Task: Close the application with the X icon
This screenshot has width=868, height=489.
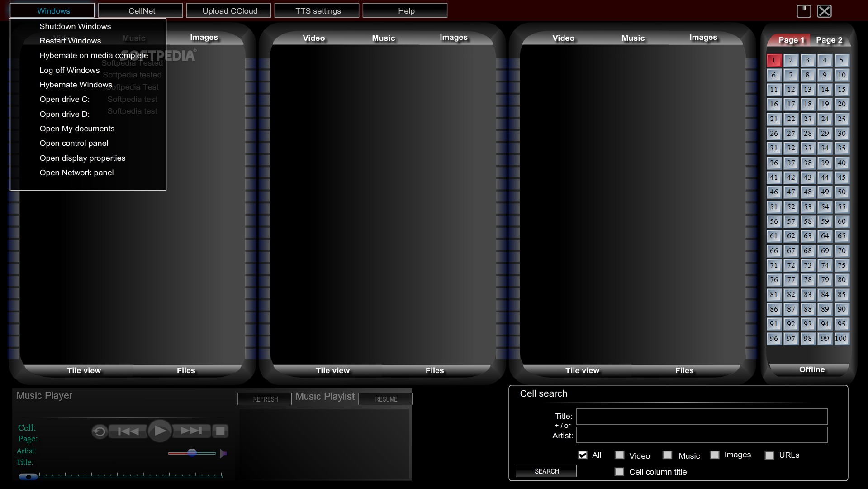Action: 825,11
